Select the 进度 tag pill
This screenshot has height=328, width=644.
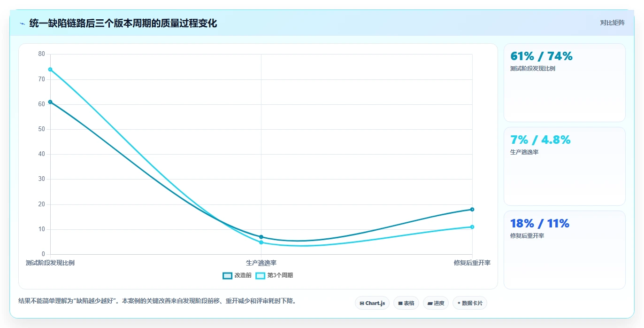click(436, 303)
